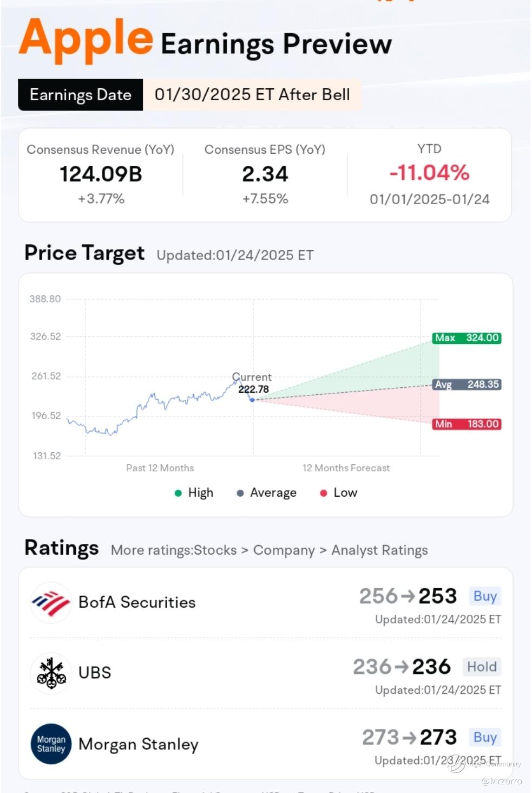The image size is (532, 793).
Task: Click the BofA Securities logo icon
Action: click(x=51, y=602)
